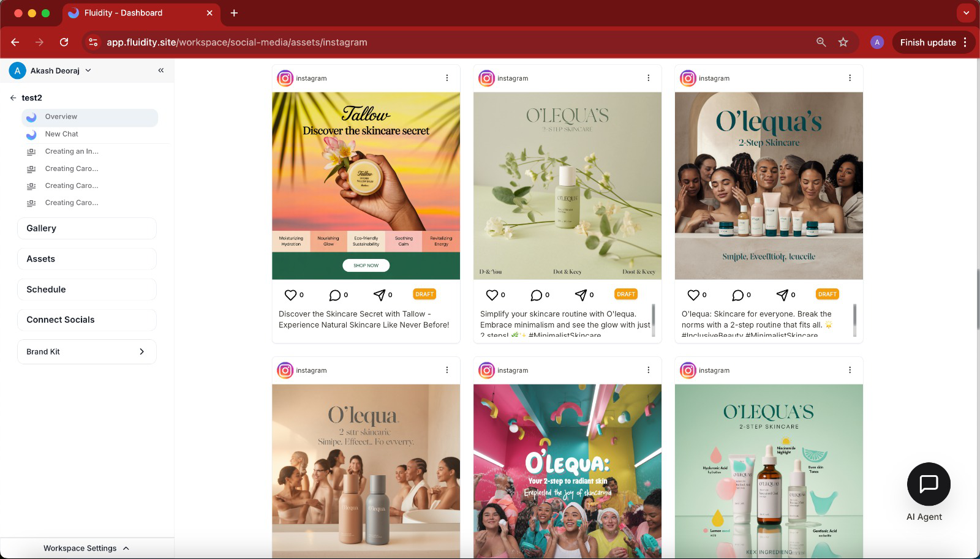Click the Connect Socials button
The image size is (980, 559).
86,320
